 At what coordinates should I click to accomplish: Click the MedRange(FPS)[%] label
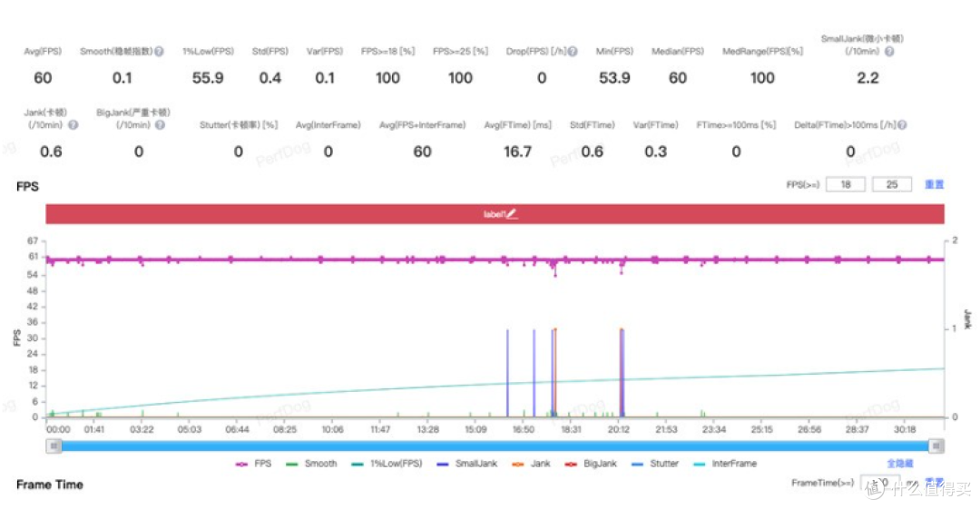pos(762,52)
